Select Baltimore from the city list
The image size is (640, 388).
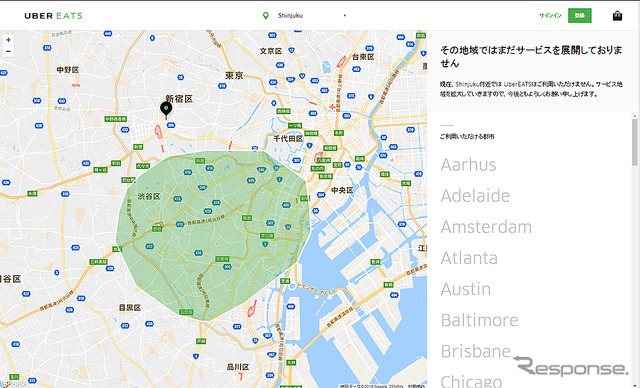480,320
